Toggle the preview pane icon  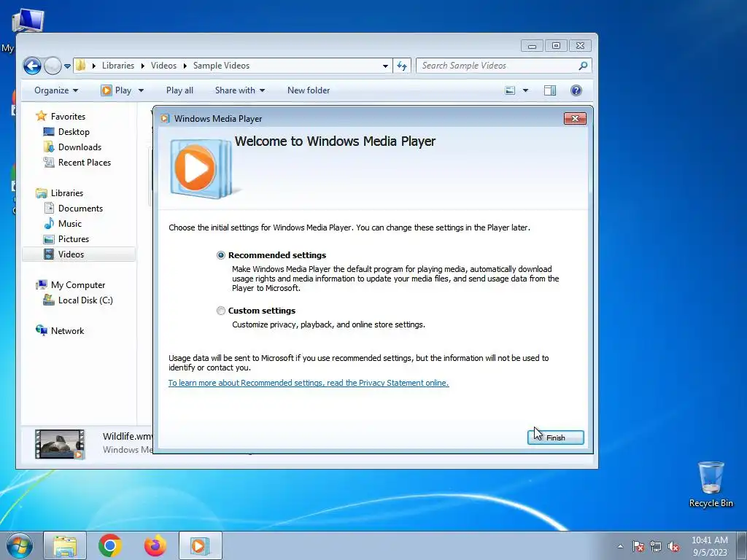550,90
